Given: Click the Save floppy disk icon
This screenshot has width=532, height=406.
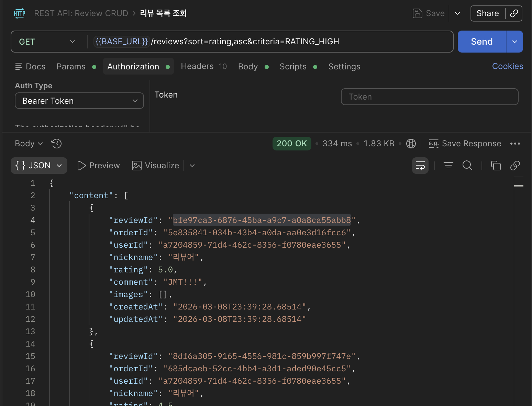Looking at the screenshot, I should pos(417,13).
